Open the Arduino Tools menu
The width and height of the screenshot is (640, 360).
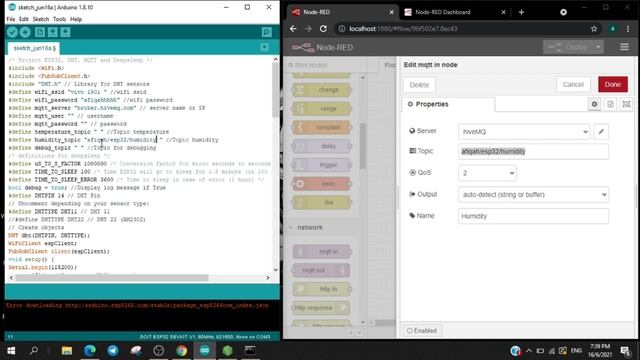click(x=59, y=19)
